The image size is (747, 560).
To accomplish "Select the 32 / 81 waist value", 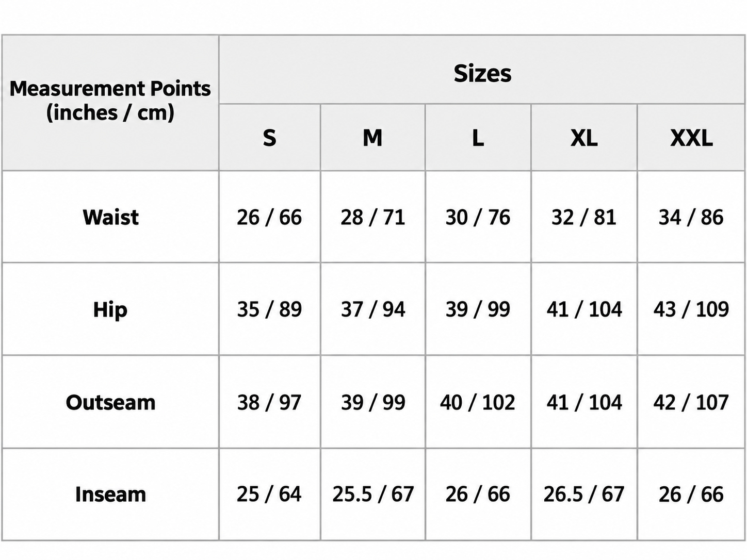I will coord(584,217).
